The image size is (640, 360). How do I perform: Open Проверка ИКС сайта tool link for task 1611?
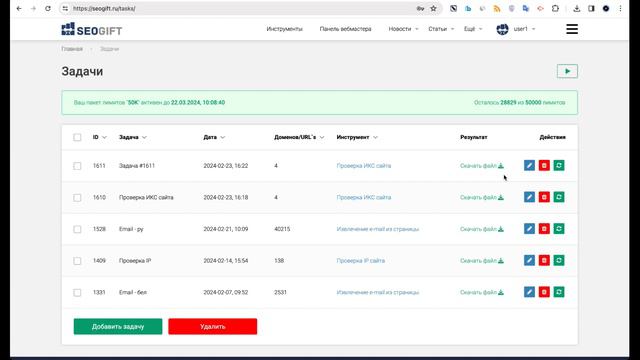click(364, 166)
